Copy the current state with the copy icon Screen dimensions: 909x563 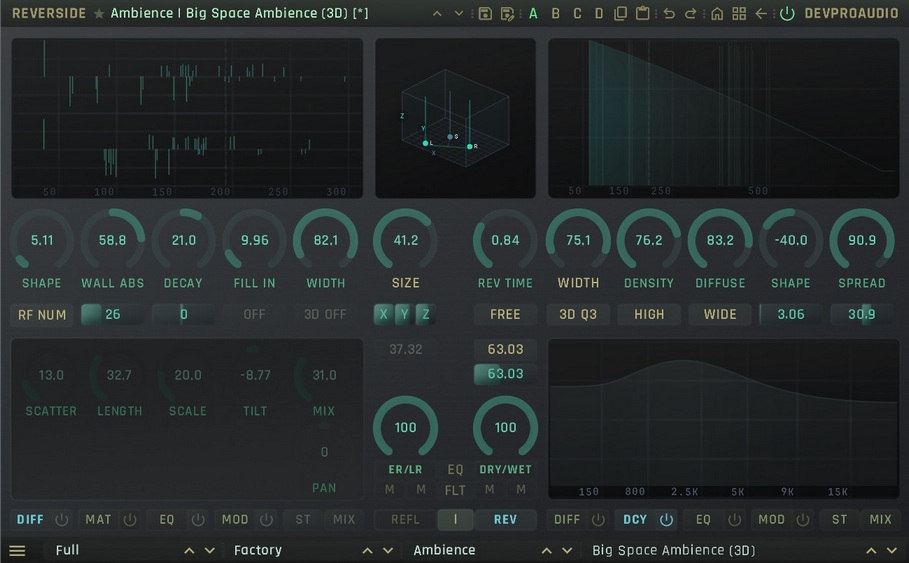pyautogui.click(x=620, y=13)
